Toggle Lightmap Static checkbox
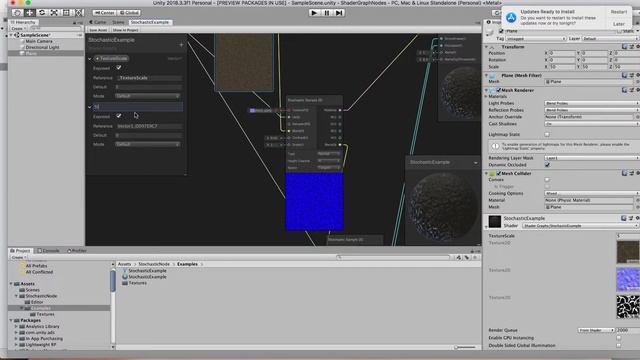Image resolution: width=640 pixels, height=360 pixels. [x=547, y=134]
